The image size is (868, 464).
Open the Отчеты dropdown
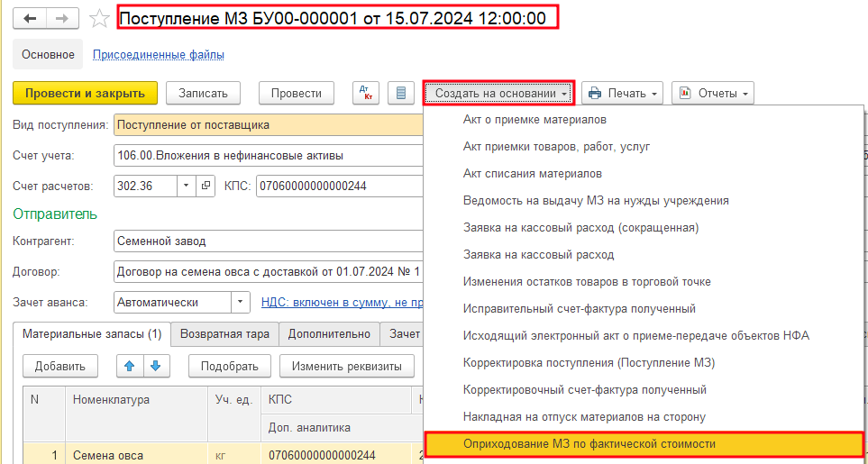coord(713,93)
